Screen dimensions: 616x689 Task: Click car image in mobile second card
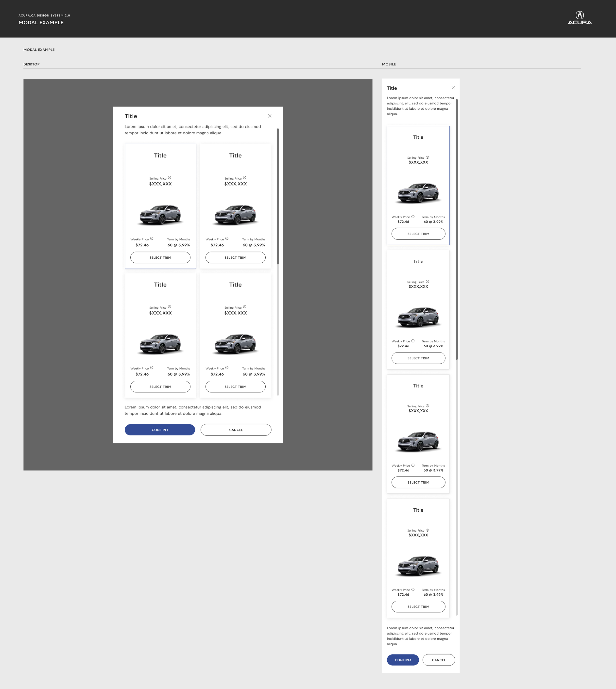[x=418, y=317]
